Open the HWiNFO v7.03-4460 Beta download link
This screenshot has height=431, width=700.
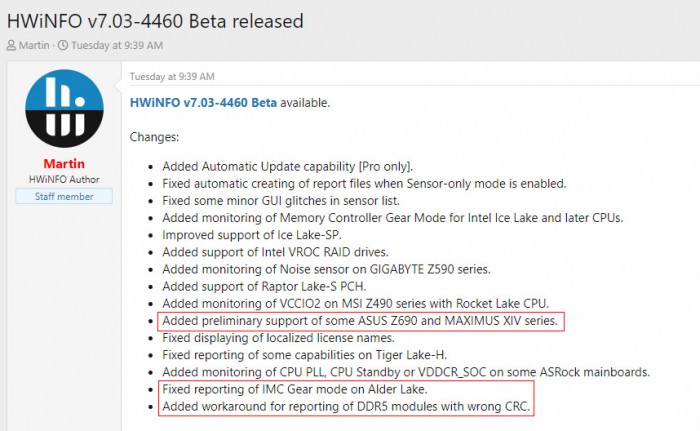(205, 102)
